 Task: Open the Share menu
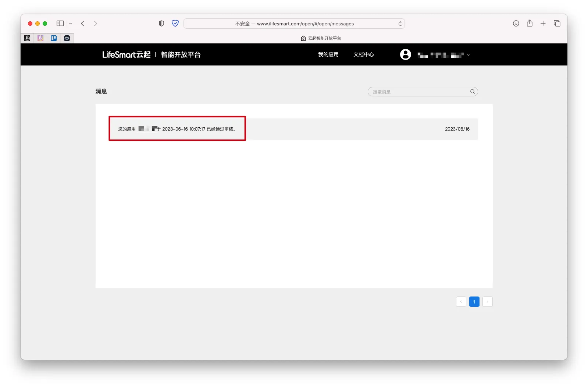click(x=530, y=24)
